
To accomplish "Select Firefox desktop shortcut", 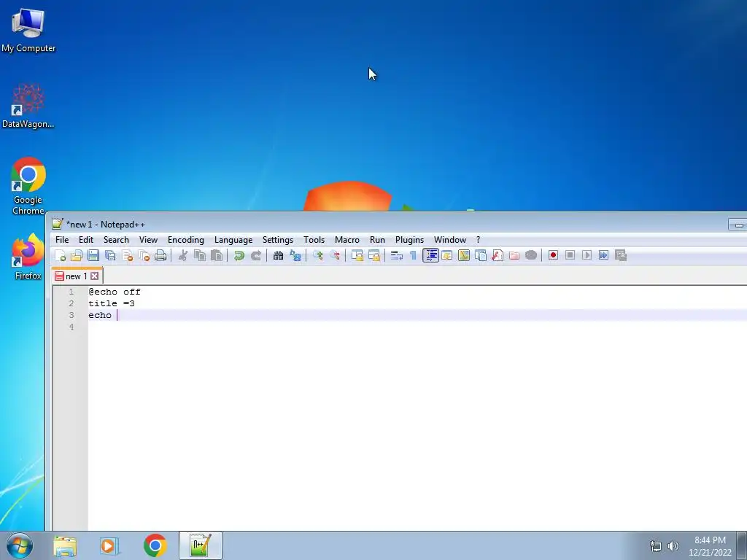I will (x=28, y=257).
